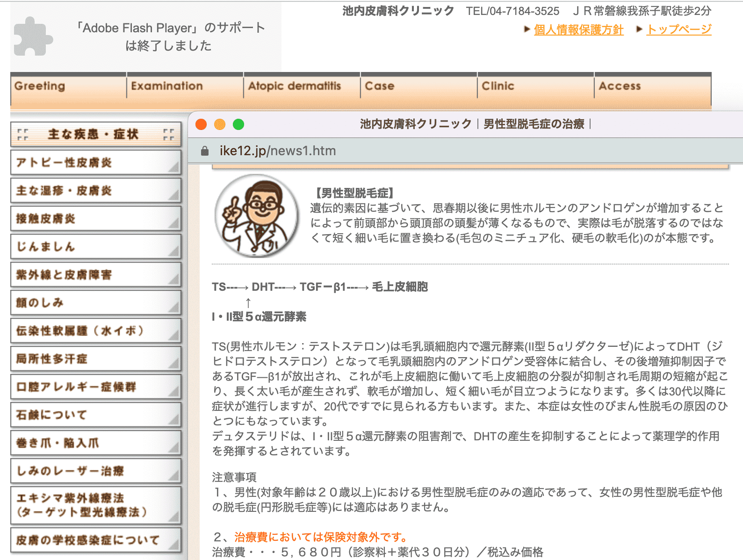Open the 個人情報保護方針 privacy policy link

(x=578, y=30)
